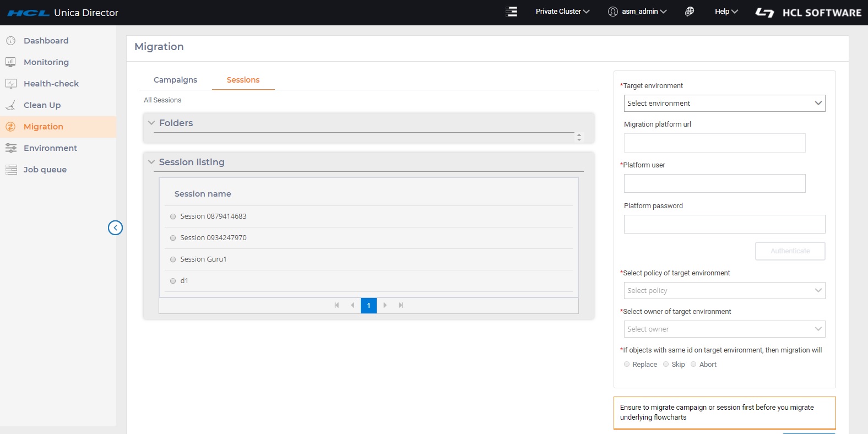Open Monitoring via its sidebar icon
868x434 pixels.
10,62
